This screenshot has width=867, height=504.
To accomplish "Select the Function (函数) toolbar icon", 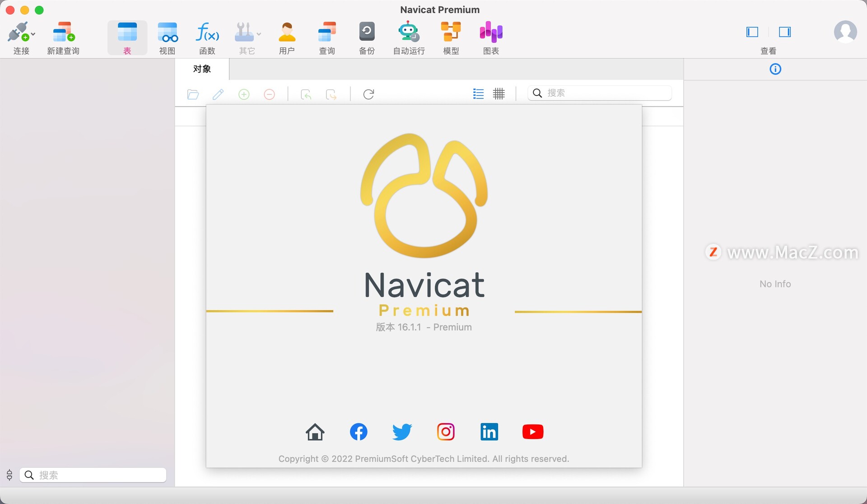I will click(207, 33).
